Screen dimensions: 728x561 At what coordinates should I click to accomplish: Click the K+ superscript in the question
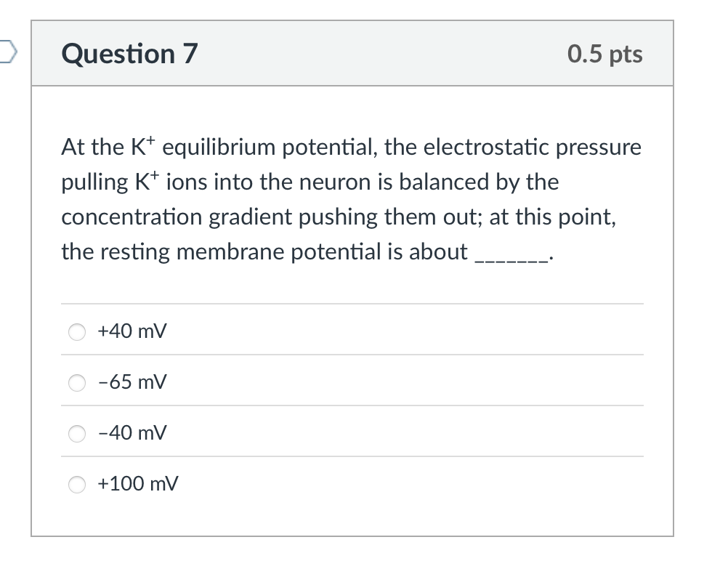[145, 140]
